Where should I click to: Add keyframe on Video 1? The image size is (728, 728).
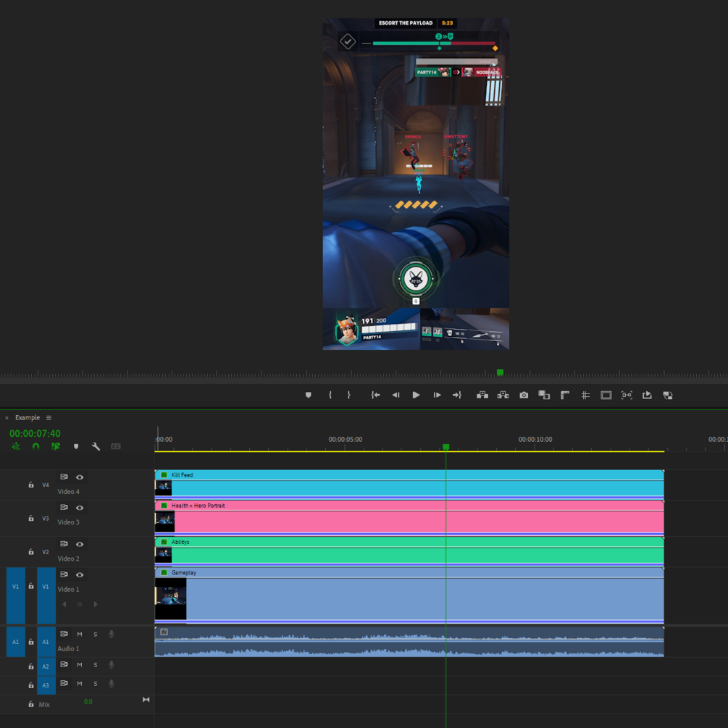click(x=80, y=605)
